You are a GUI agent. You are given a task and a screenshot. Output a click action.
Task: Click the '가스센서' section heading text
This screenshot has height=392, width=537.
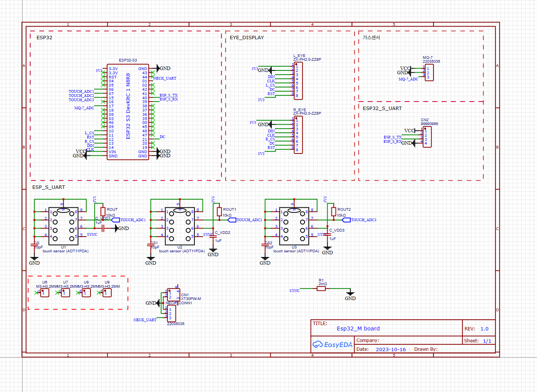coord(371,37)
